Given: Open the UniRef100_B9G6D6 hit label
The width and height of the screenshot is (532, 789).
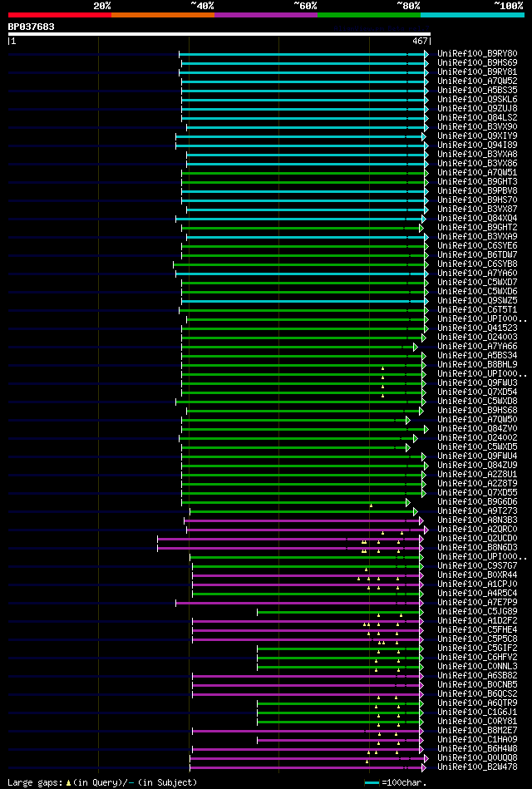Looking at the screenshot, I should 477,501.
